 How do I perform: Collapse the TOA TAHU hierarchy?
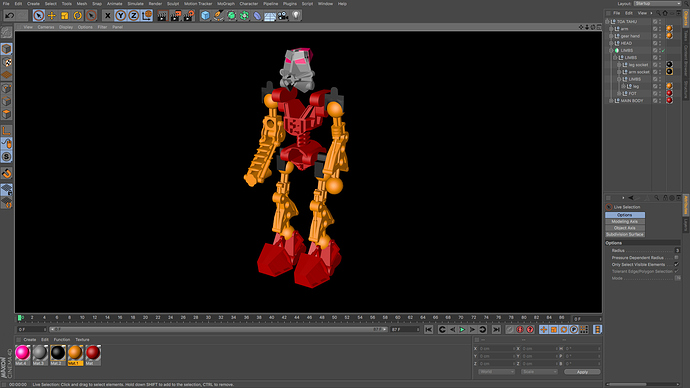pyautogui.click(x=607, y=22)
